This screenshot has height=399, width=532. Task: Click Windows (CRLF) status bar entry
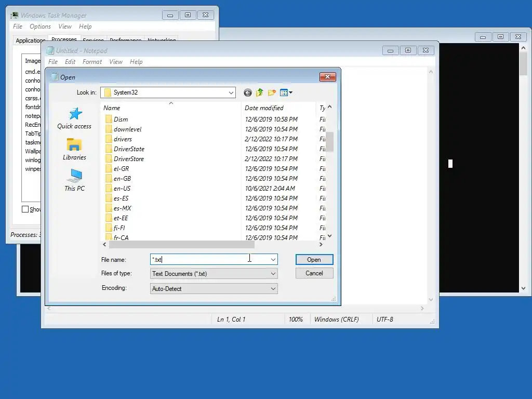pyautogui.click(x=336, y=320)
